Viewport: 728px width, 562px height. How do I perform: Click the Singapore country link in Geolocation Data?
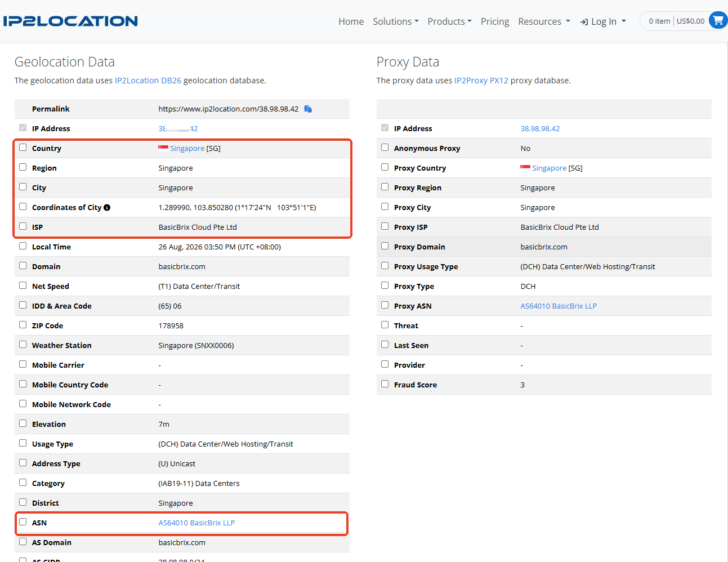click(187, 148)
